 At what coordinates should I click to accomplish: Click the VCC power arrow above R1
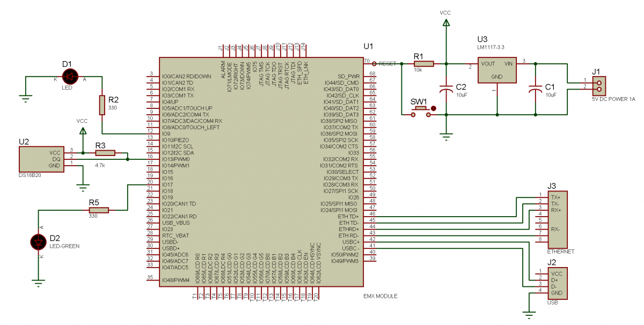point(445,23)
